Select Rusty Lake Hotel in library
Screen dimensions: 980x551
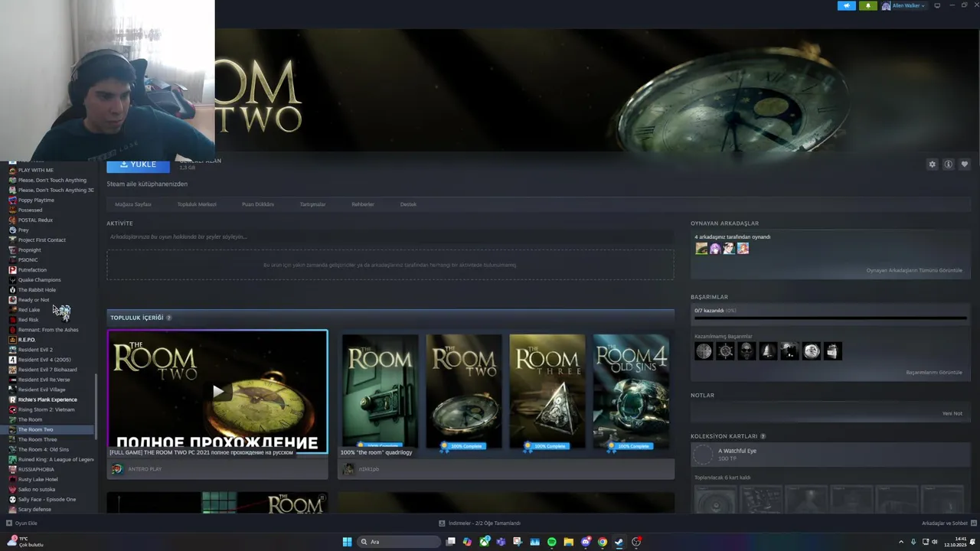click(x=38, y=479)
